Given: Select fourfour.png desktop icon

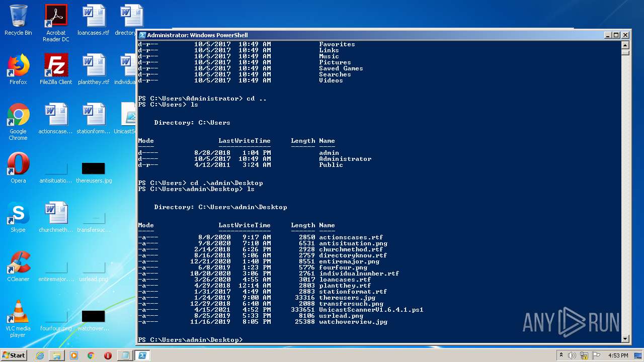Looking at the screenshot, I should click(x=56, y=321).
